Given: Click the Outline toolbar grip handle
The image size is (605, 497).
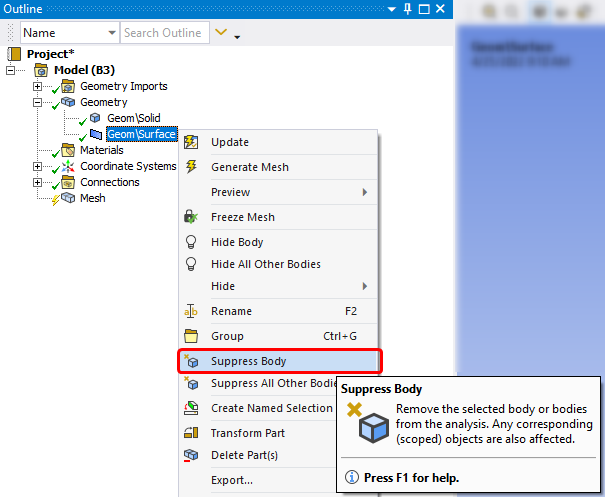Looking at the screenshot, I should coord(11,33).
